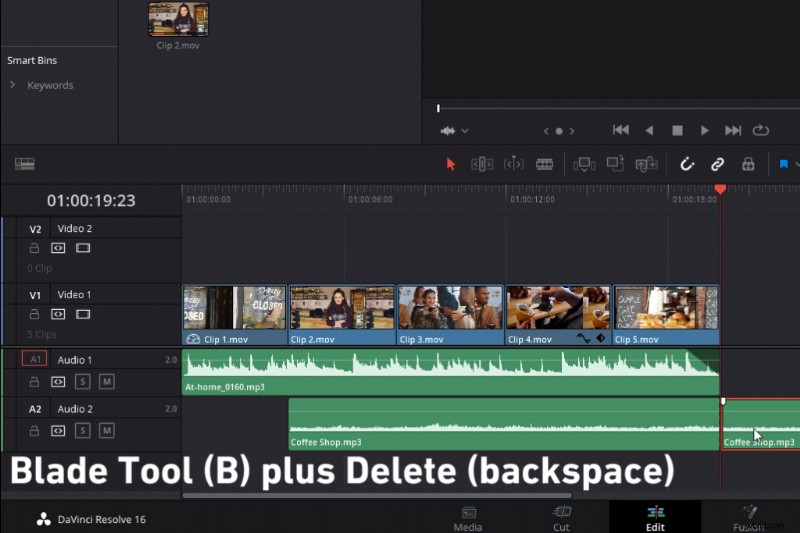Select Clip 2.mov thumbnail in media pool

click(178, 19)
